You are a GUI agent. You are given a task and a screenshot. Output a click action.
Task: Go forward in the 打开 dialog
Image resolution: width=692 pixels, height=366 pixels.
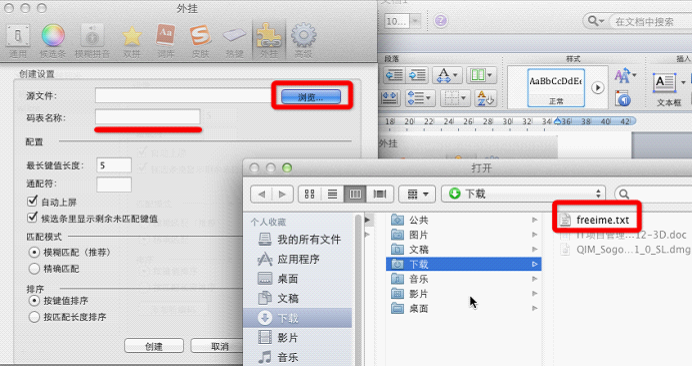tap(282, 194)
